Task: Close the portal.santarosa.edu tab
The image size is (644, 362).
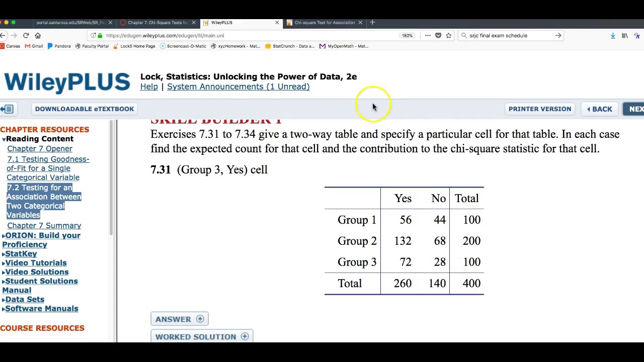Action: [110, 23]
